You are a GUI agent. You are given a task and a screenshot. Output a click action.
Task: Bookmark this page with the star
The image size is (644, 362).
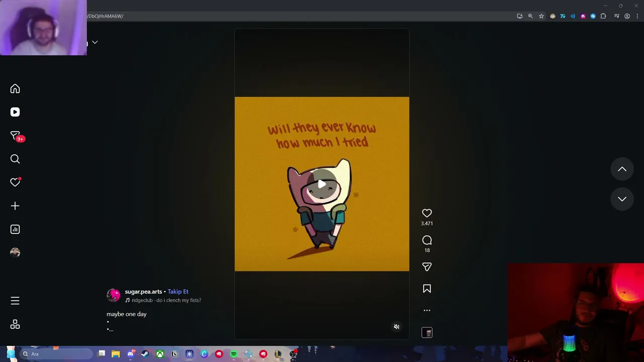[541, 16]
